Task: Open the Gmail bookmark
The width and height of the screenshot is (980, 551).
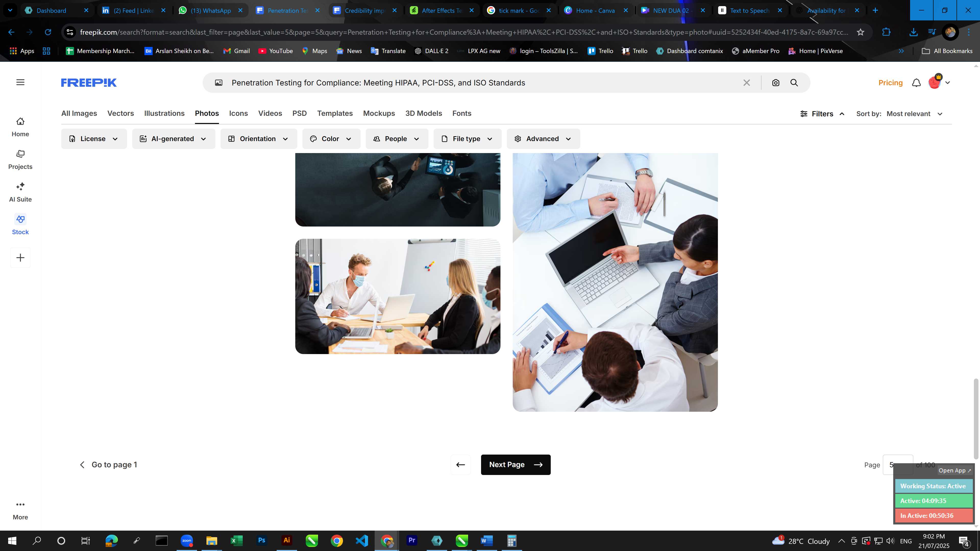Action: coord(237,51)
